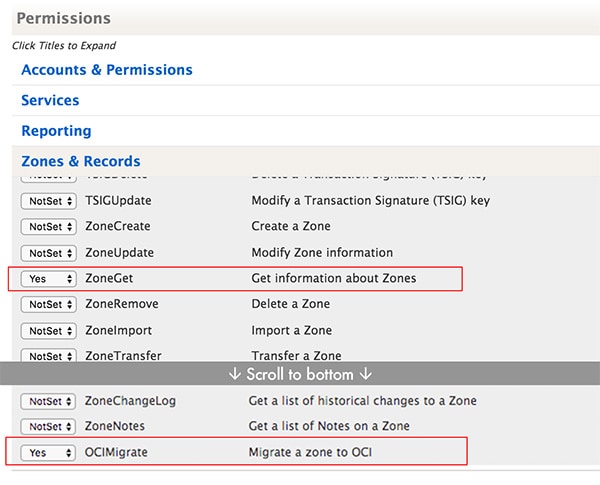This screenshot has height=485, width=600.
Task: Click the 'Scroll to bottom' banner
Action: coord(300,374)
